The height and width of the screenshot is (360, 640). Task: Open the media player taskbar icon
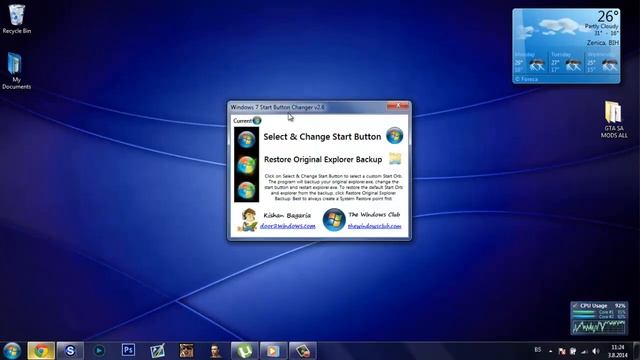(99, 351)
